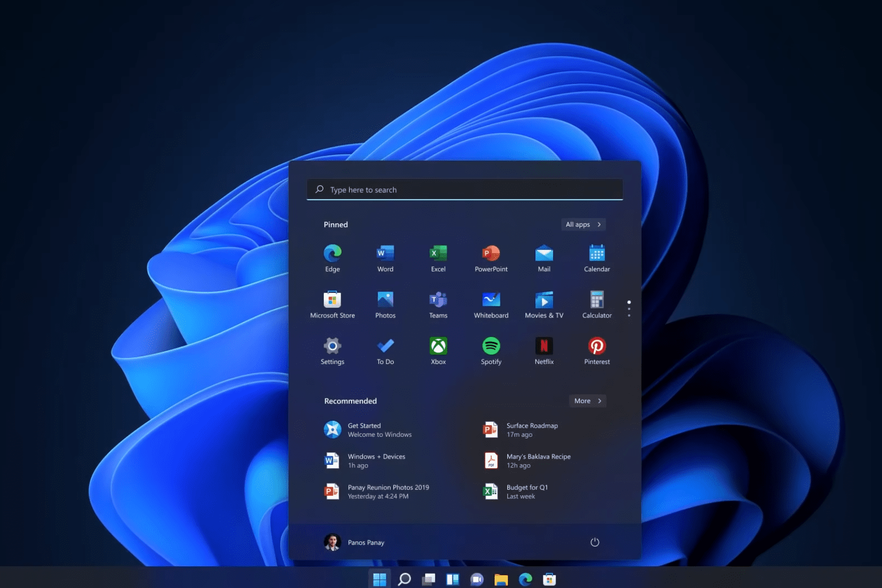Open the Budget for Q1 spreadsheet
This screenshot has width=882, height=588.
tap(515, 491)
